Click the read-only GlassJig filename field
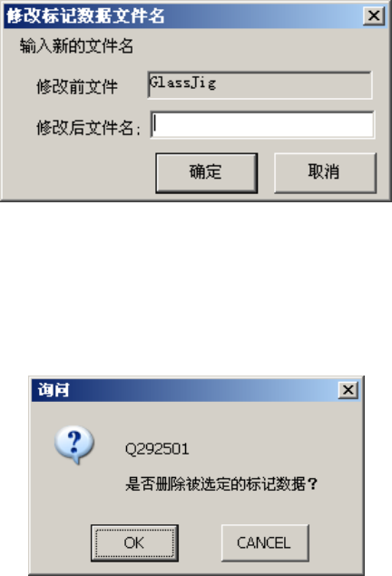This screenshot has width=392, height=576. 260,85
